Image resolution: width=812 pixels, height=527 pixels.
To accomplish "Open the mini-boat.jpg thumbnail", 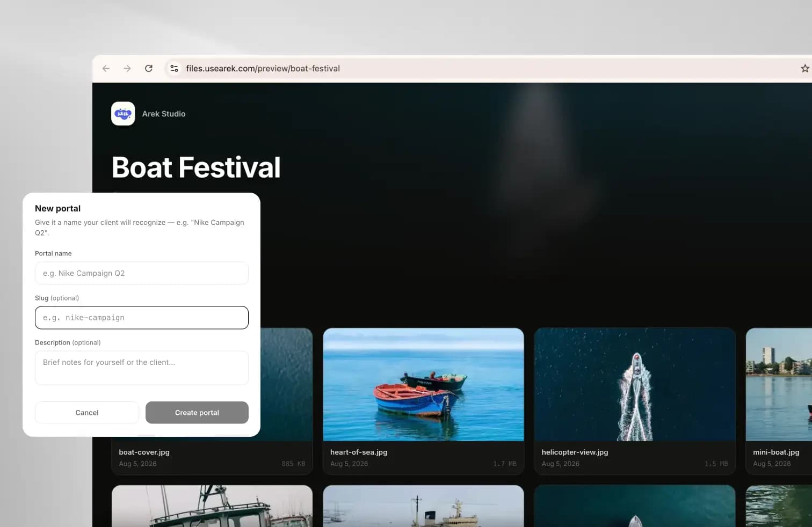I will pos(779,384).
